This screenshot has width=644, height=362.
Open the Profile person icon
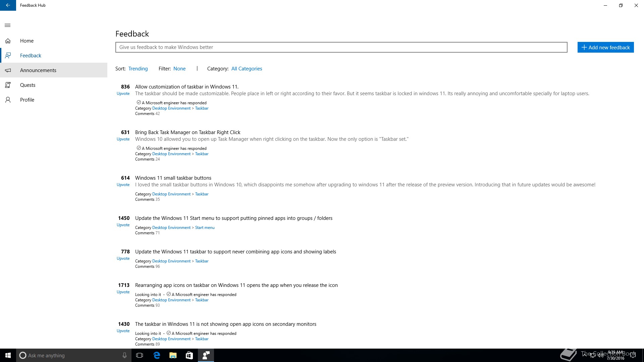click(x=8, y=100)
